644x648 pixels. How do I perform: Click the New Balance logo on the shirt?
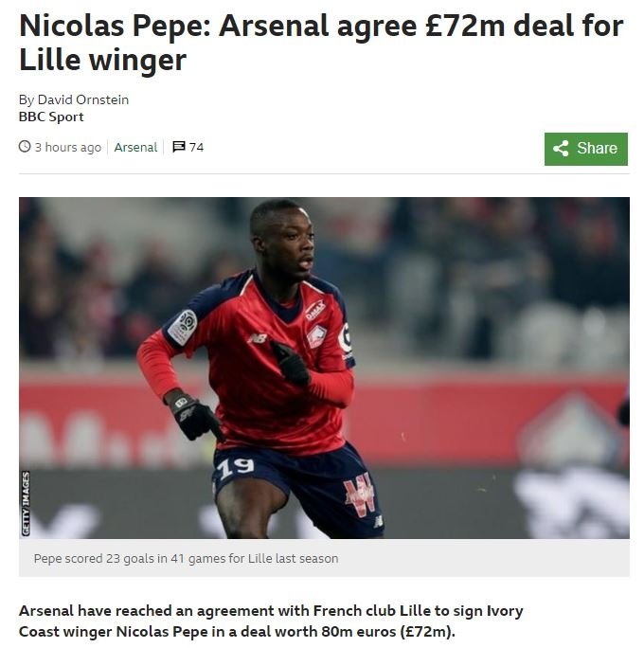coord(256,338)
